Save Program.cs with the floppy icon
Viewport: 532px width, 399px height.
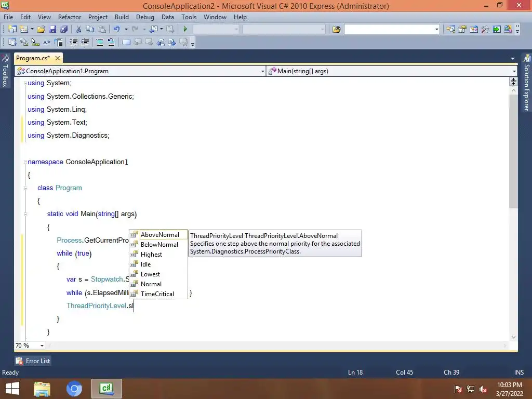[52, 29]
